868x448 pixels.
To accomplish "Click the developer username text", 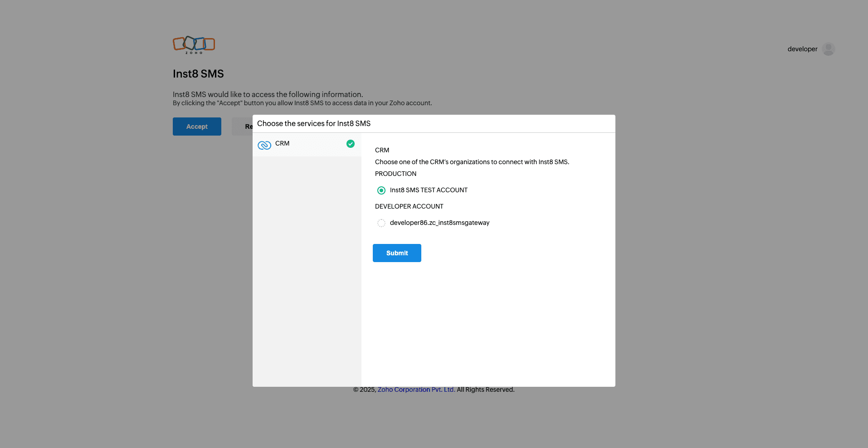I will (802, 49).
